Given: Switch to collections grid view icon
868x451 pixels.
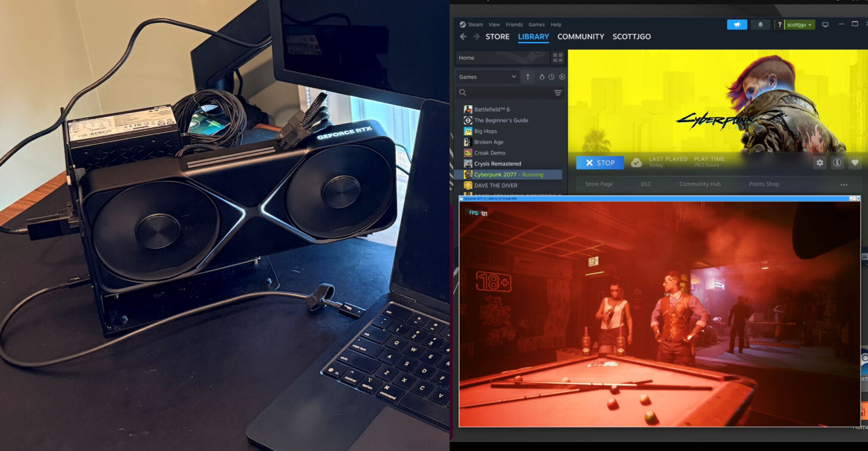Looking at the screenshot, I should click(558, 58).
